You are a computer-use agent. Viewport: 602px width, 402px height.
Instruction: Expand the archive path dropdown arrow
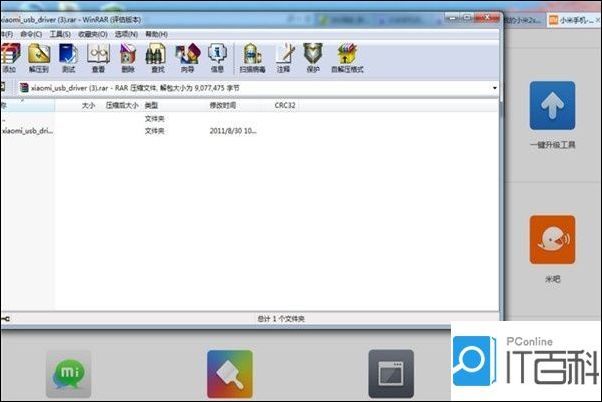[494, 88]
